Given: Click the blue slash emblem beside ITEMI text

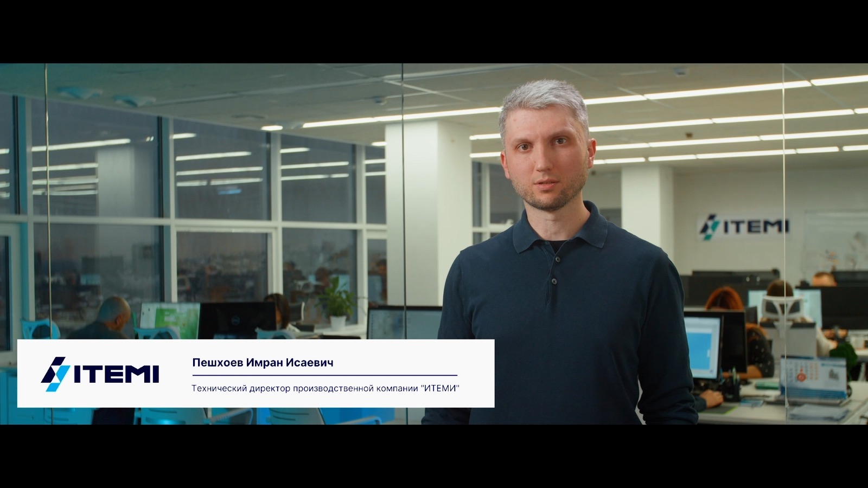Looking at the screenshot, I should click(55, 374).
